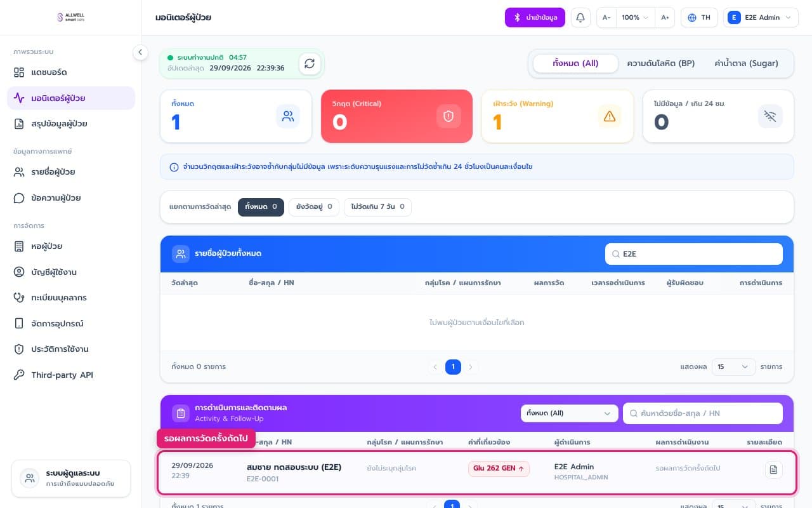Screen dimensions: 812x508
Task: Click the Follow-Up name / HN search field
Action: 703,413
